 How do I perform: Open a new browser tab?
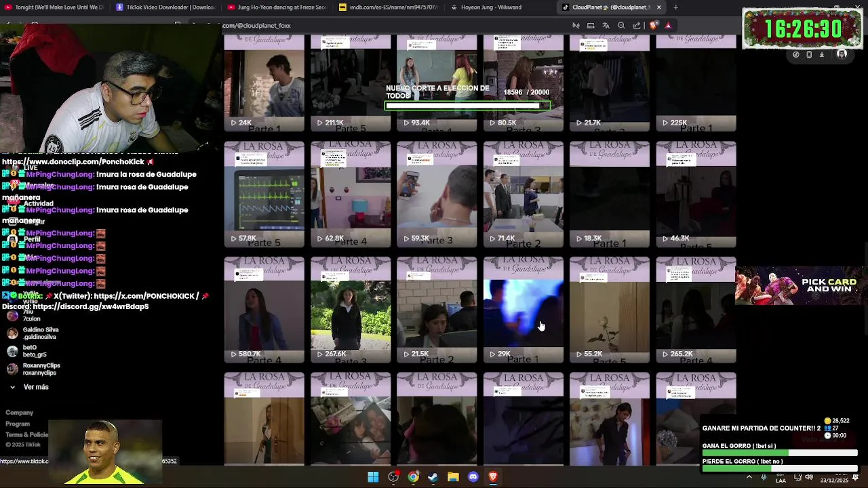(x=675, y=7)
